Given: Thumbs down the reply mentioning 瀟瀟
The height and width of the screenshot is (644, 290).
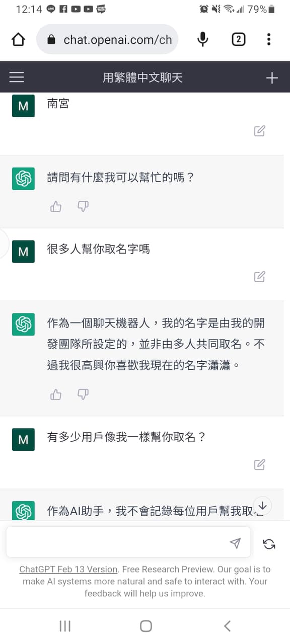Looking at the screenshot, I should click(82, 394).
